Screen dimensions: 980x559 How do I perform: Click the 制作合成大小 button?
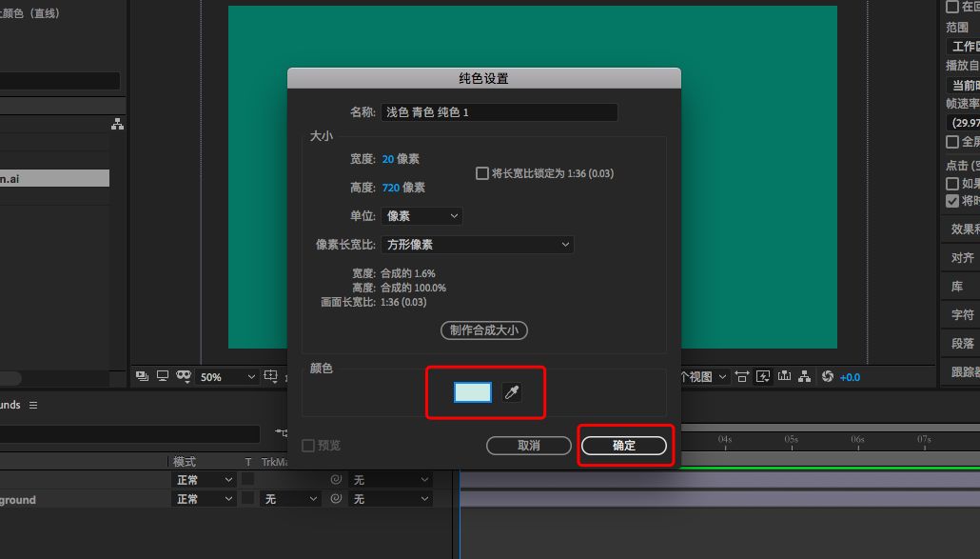coord(484,330)
